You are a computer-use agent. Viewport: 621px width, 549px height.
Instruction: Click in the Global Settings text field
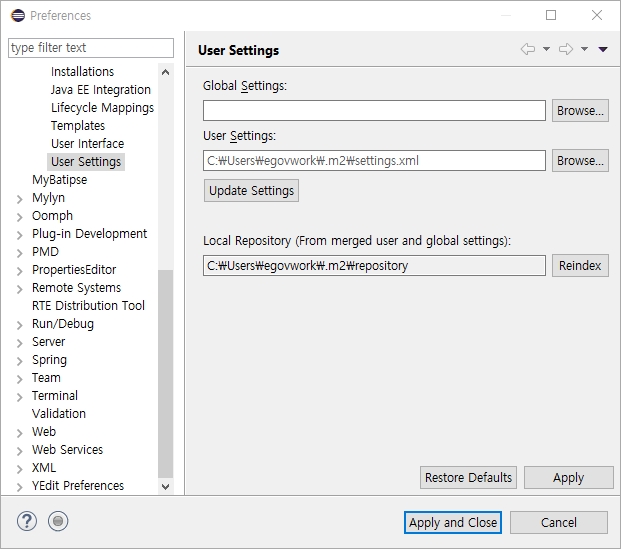click(374, 111)
